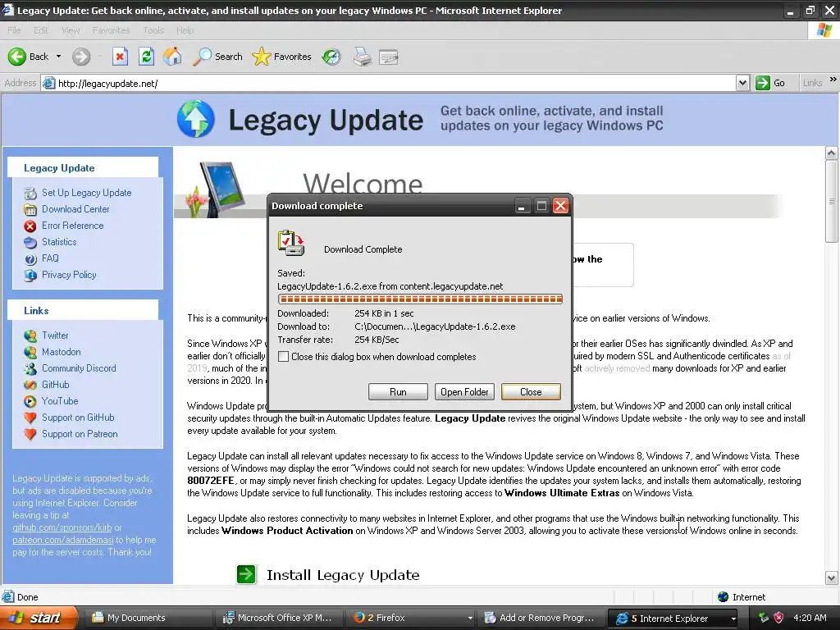Click the Forward arrow toolbar icon
This screenshot has width=840, height=630.
(x=81, y=57)
